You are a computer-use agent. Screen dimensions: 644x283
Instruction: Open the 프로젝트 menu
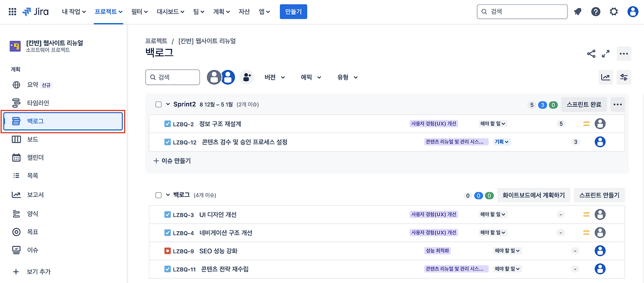[109, 12]
